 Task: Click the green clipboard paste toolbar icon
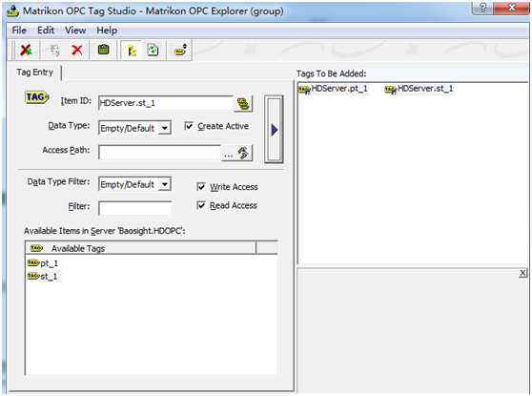104,50
